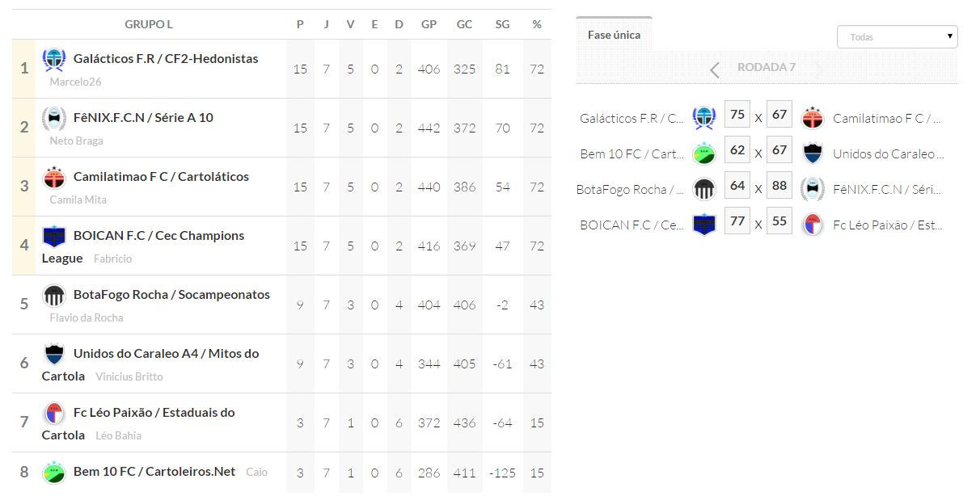This screenshot has width=980, height=496.
Task: Sort standings by the GP column header
Action: 429,24
